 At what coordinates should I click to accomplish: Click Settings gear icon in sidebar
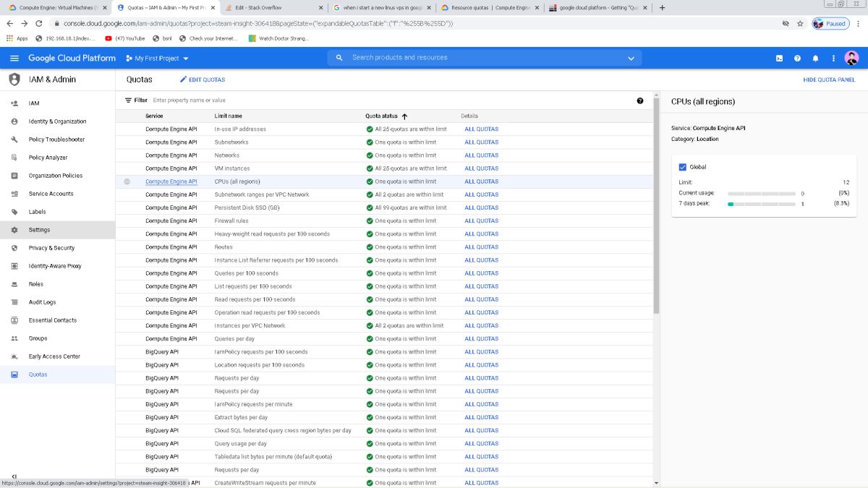[x=14, y=230]
